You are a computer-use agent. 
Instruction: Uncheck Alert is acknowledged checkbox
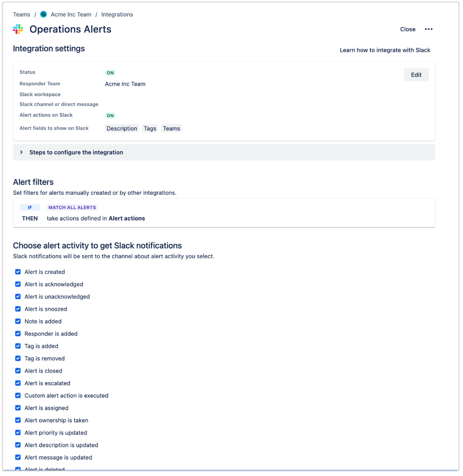pos(18,284)
